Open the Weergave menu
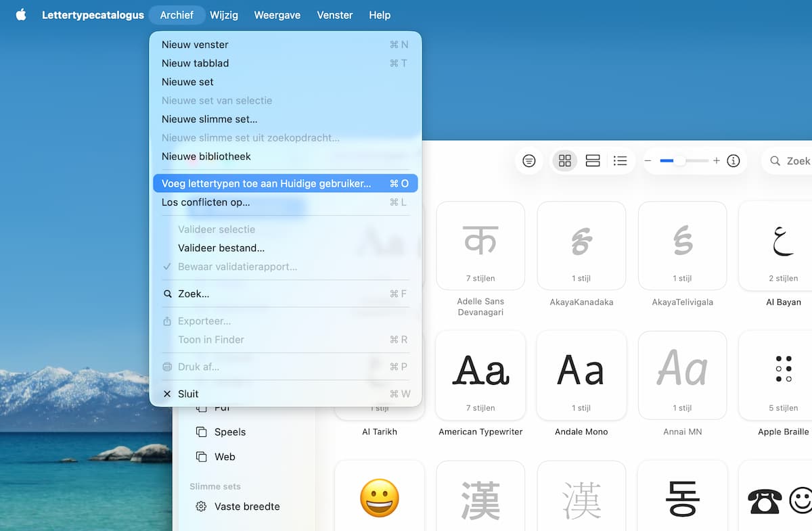The image size is (812, 531). click(277, 15)
